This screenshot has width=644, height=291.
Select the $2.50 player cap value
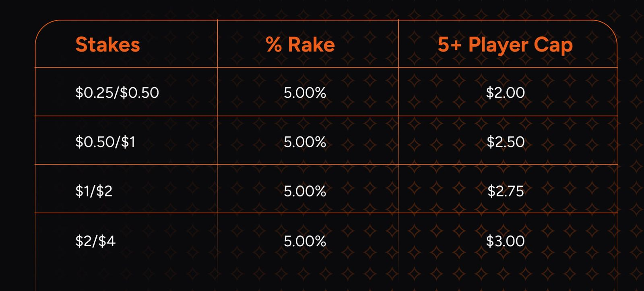coord(506,142)
